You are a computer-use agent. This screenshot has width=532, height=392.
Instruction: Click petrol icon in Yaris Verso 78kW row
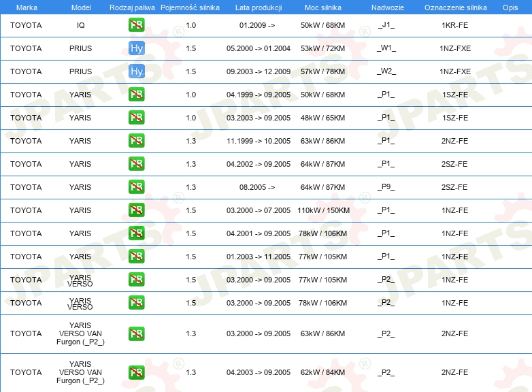pyautogui.click(x=136, y=302)
